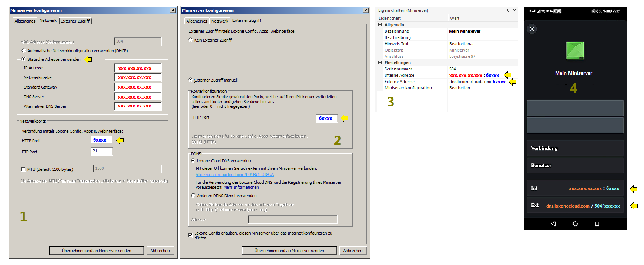Select Automatische Netzwerkkonfiguration verwenden (DHCP)
Screen dimensions: 644x265
pyautogui.click(x=24, y=50)
